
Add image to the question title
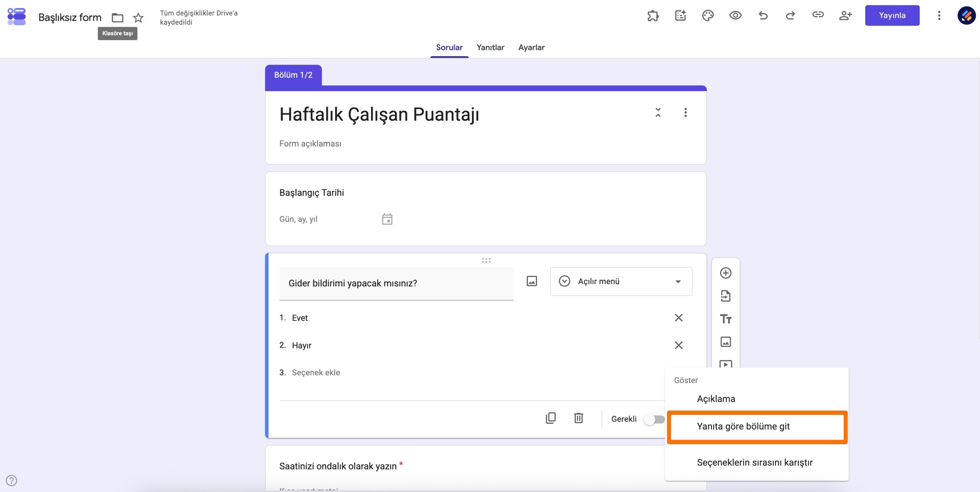(532, 281)
